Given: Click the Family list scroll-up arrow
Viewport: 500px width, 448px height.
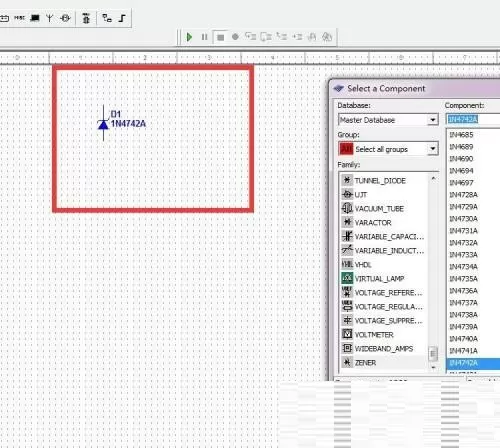Looking at the screenshot, I should click(x=433, y=178).
